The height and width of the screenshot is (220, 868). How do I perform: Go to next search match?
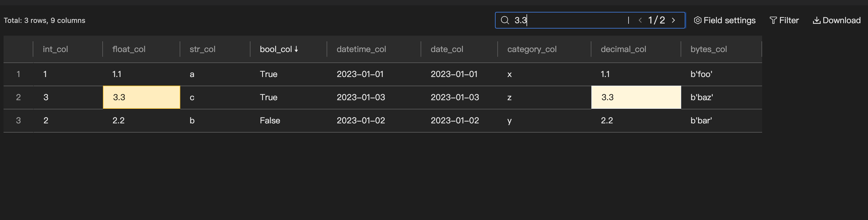point(673,20)
